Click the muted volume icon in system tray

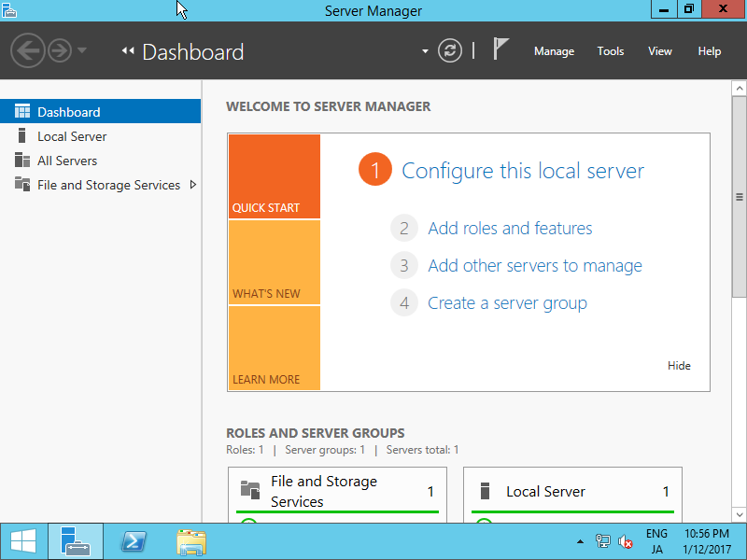pos(625,541)
